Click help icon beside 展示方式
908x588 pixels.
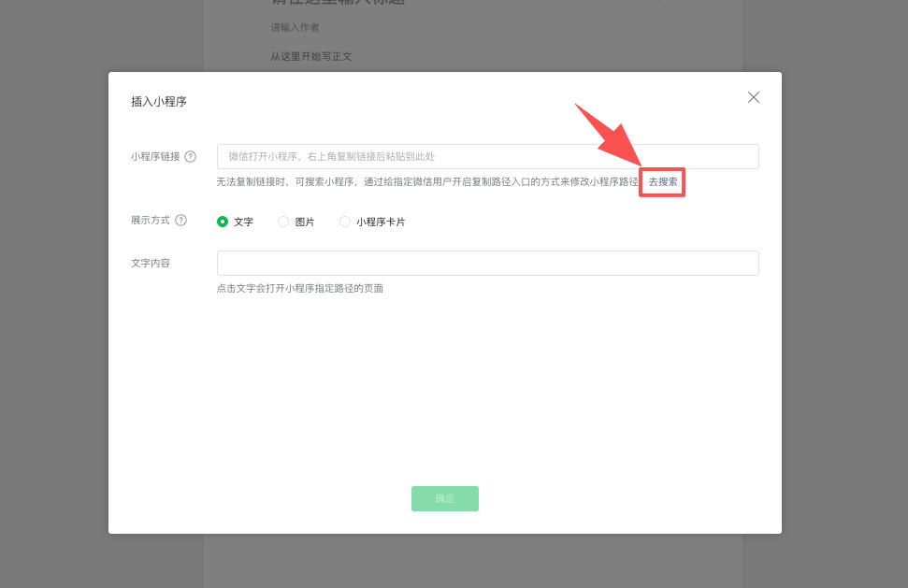pyautogui.click(x=181, y=221)
